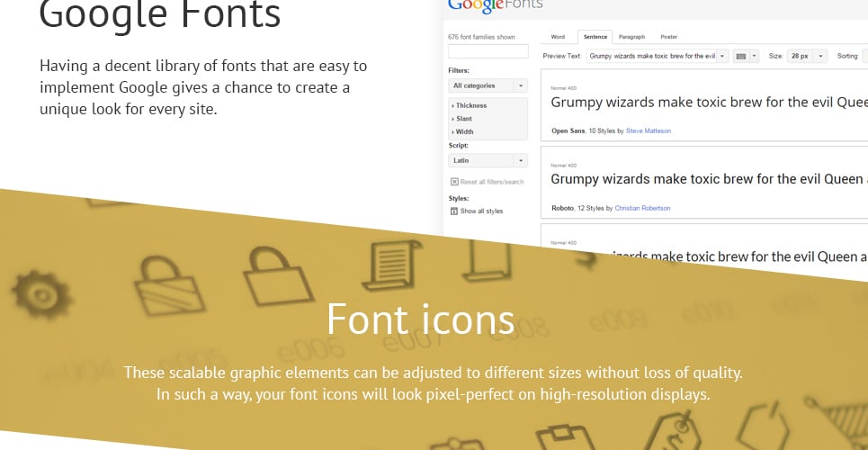Click the '10 Styles' text
Image resolution: width=868 pixels, height=450 pixels.
click(601, 131)
